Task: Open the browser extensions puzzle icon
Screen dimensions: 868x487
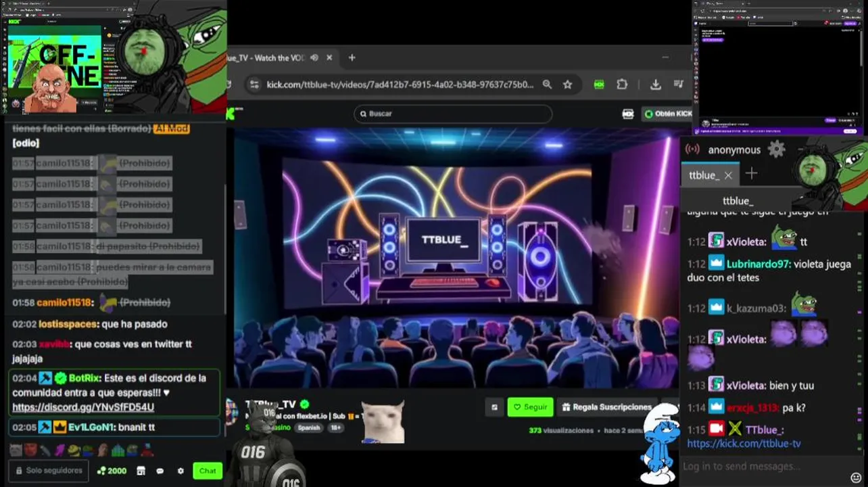Action: [x=622, y=85]
